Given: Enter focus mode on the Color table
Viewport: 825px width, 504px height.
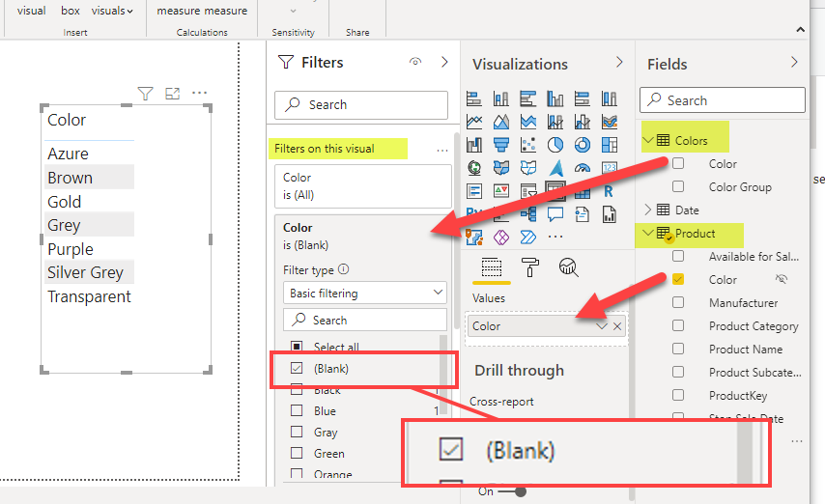Looking at the screenshot, I should click(x=173, y=94).
